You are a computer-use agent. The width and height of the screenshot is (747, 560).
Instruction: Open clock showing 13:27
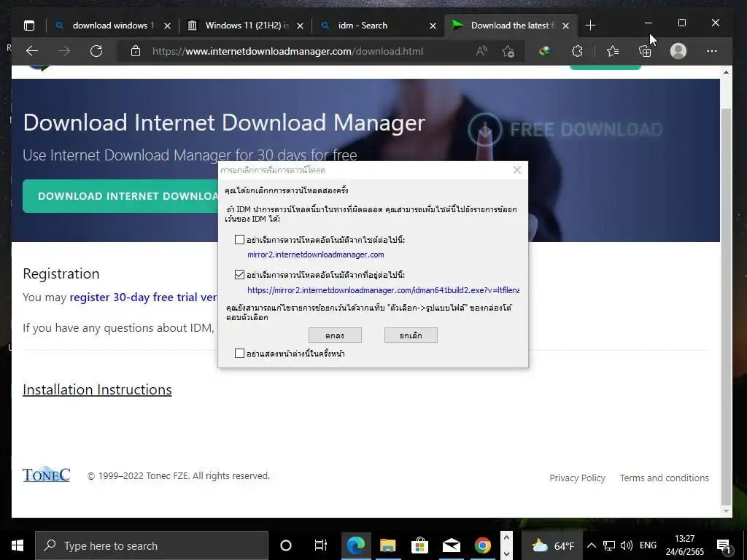[684, 545]
